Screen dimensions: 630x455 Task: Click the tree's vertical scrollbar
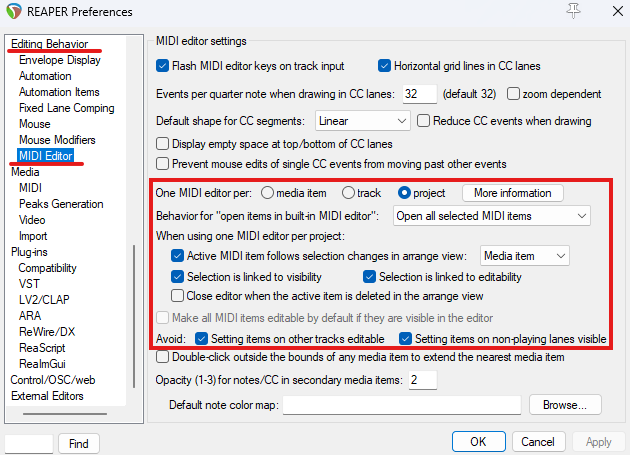[x=134, y=316]
